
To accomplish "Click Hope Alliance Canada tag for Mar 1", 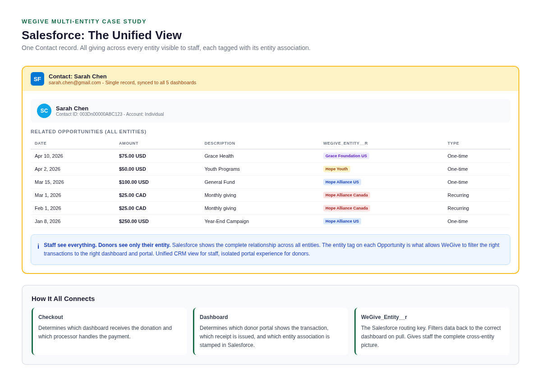I will (x=347, y=195).
